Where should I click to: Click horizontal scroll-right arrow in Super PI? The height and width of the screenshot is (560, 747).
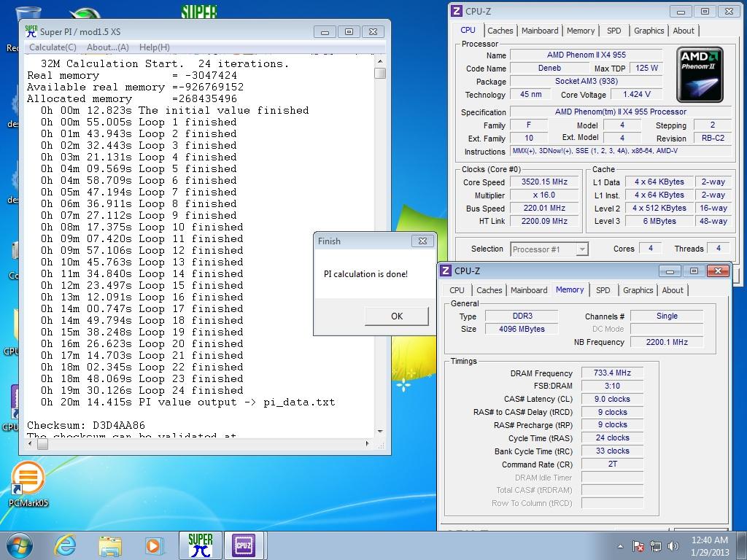[368, 444]
